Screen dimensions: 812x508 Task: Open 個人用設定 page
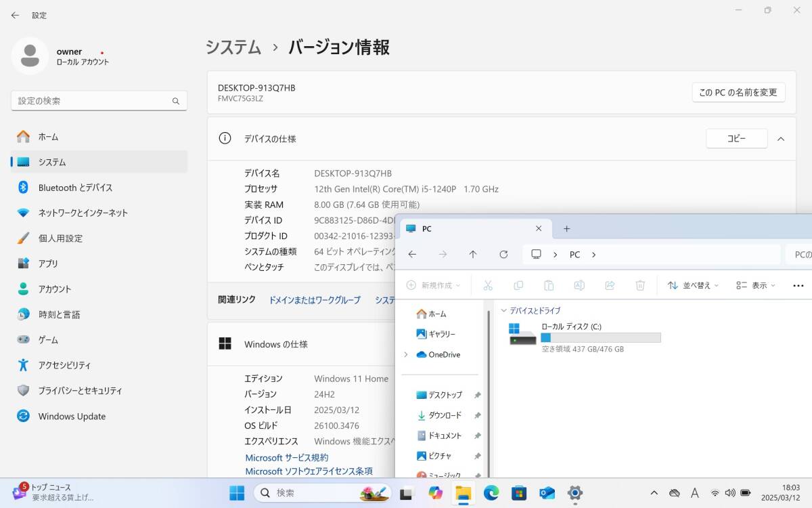[x=99, y=238]
